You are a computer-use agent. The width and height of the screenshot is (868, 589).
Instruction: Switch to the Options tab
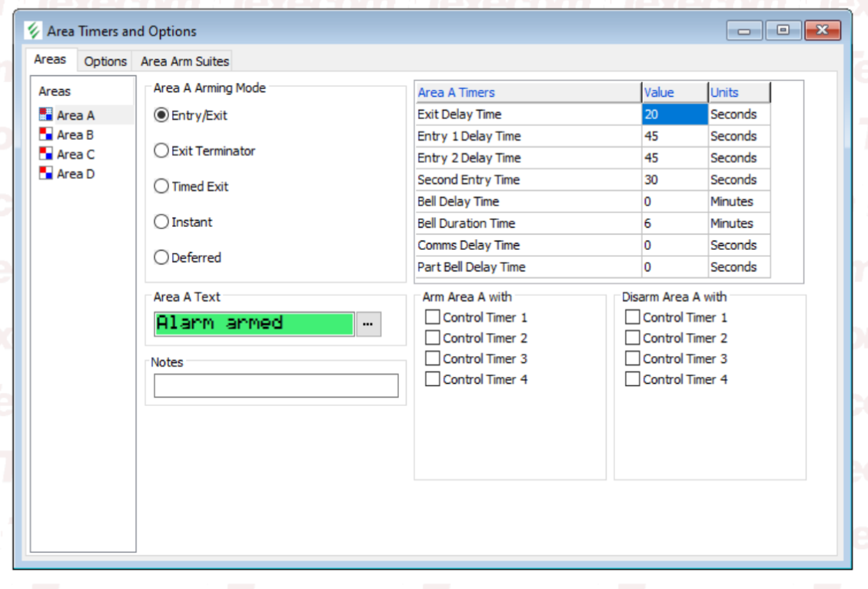pyautogui.click(x=105, y=61)
